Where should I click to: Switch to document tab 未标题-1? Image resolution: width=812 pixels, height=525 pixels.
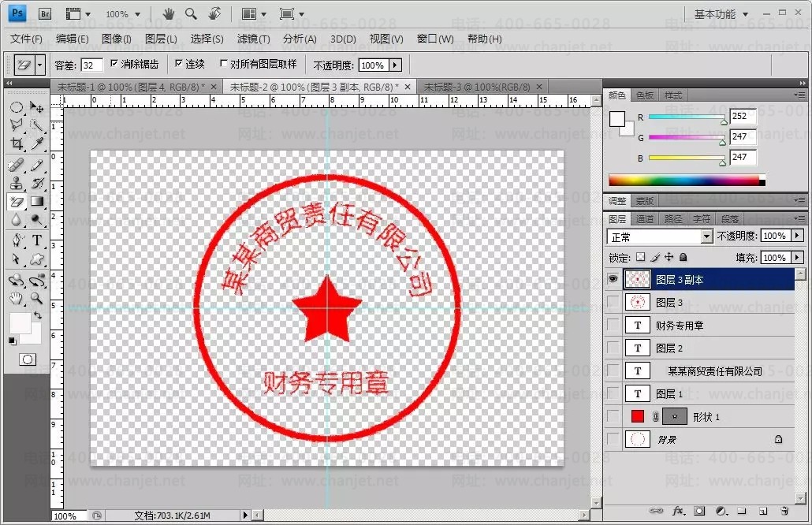131,87
